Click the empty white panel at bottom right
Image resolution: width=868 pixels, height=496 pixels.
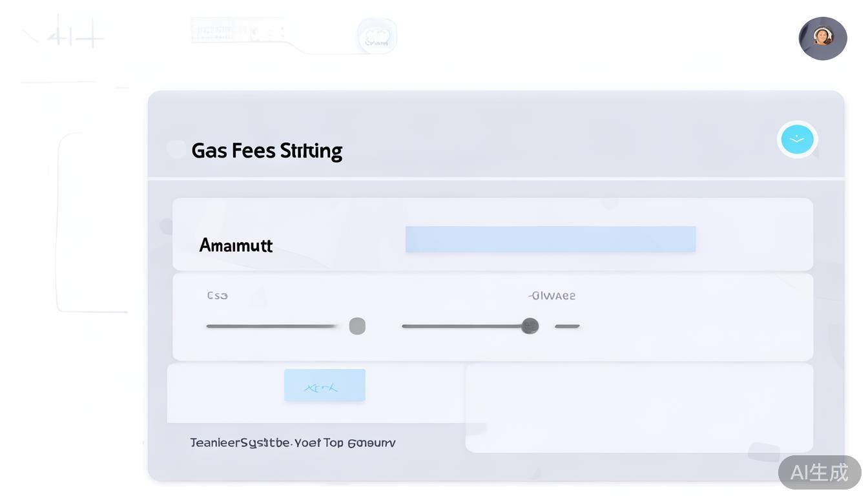(639, 408)
